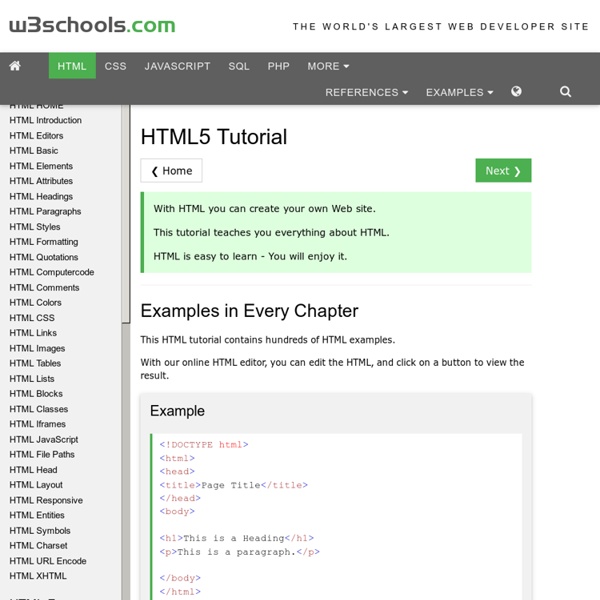Open HTML Attributes in sidebar
600x600 pixels.
tap(41, 181)
